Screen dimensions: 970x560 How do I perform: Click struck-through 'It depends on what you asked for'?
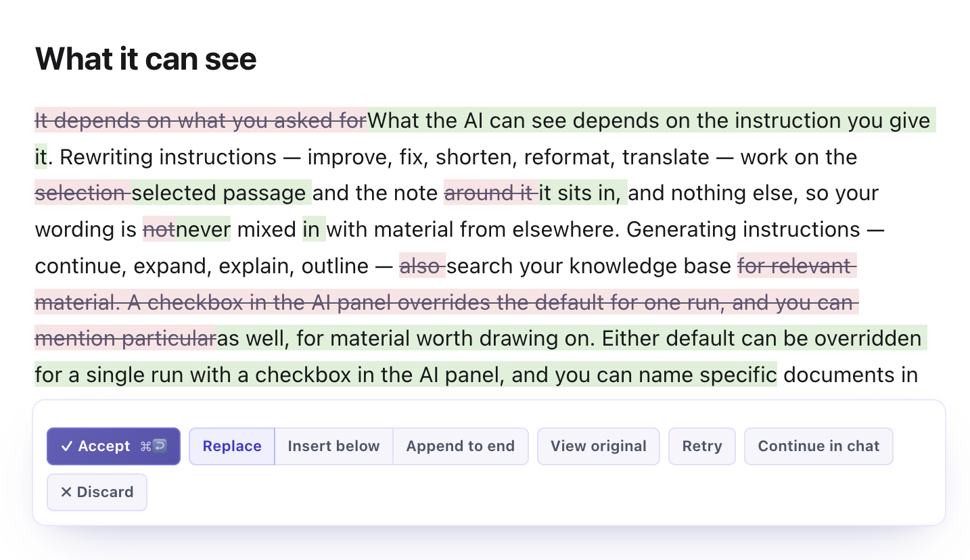201,121
